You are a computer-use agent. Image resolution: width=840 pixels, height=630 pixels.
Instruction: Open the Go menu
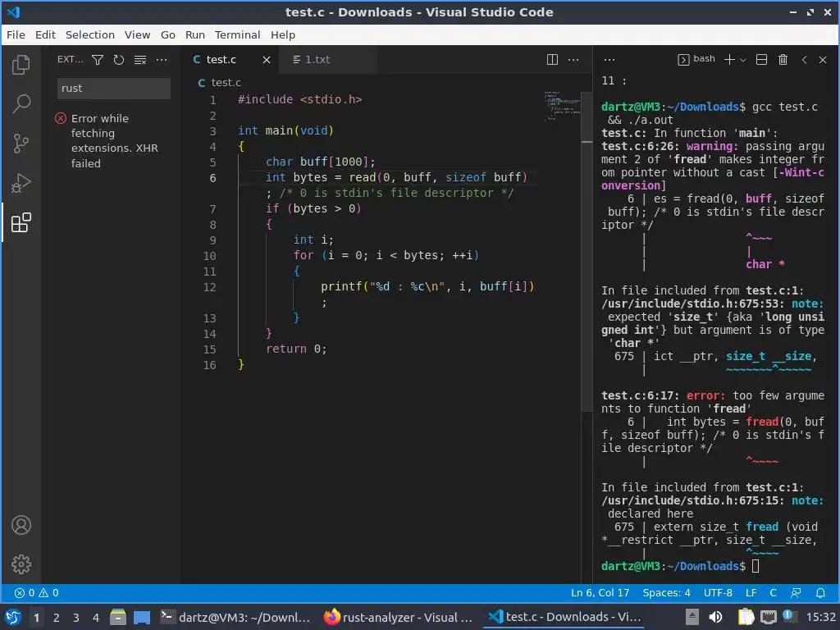[x=167, y=34]
